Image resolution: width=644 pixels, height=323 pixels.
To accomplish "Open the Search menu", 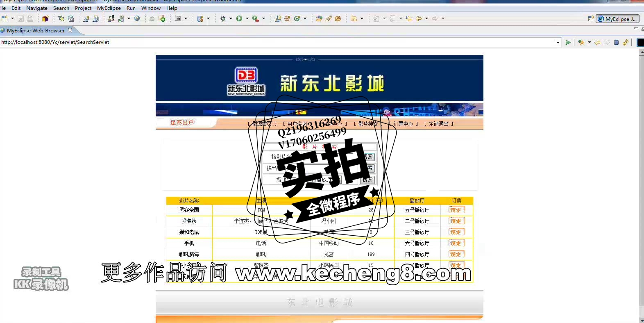I will click(x=61, y=8).
